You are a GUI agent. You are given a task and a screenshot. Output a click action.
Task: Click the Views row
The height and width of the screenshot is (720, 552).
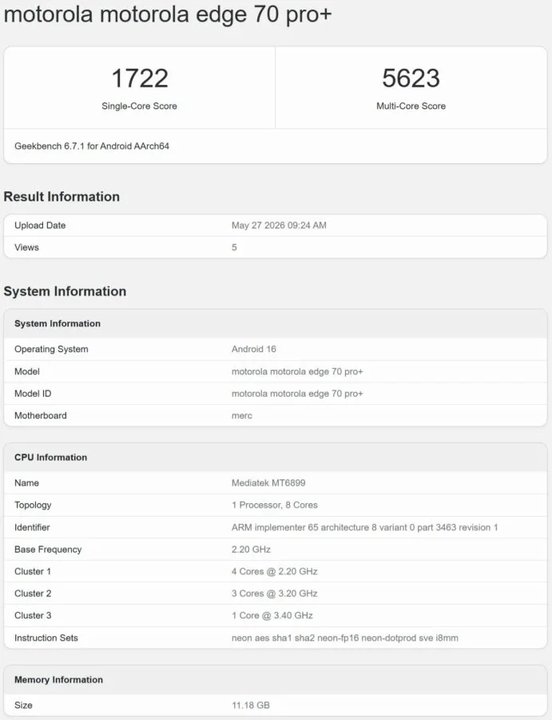coord(276,248)
